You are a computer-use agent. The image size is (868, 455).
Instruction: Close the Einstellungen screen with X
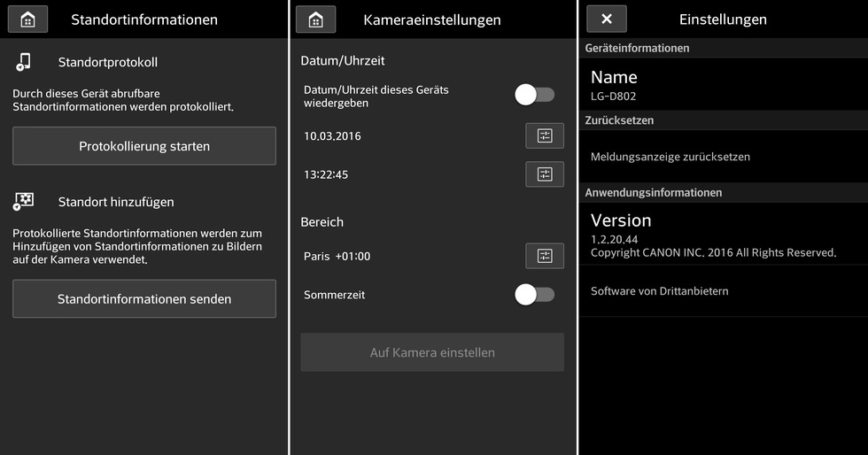coord(606,19)
